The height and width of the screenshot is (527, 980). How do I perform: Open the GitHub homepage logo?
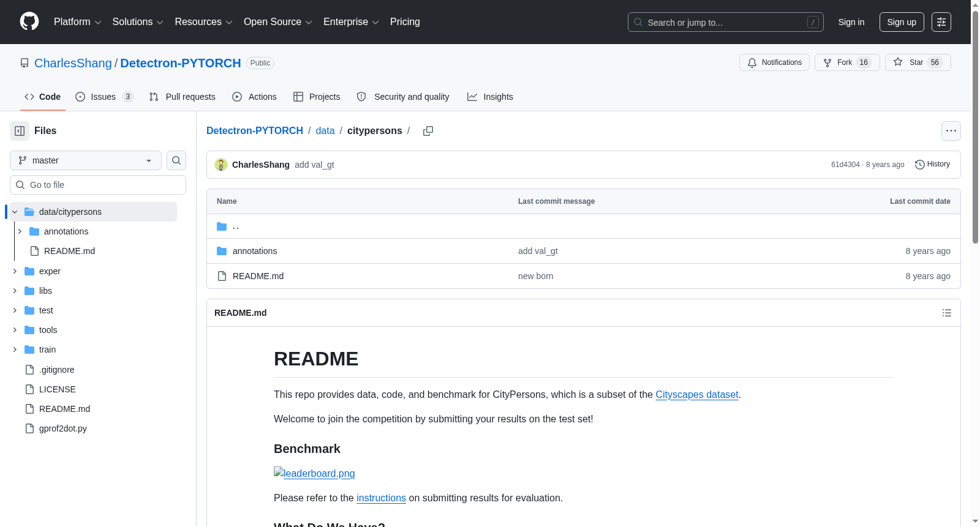29,22
